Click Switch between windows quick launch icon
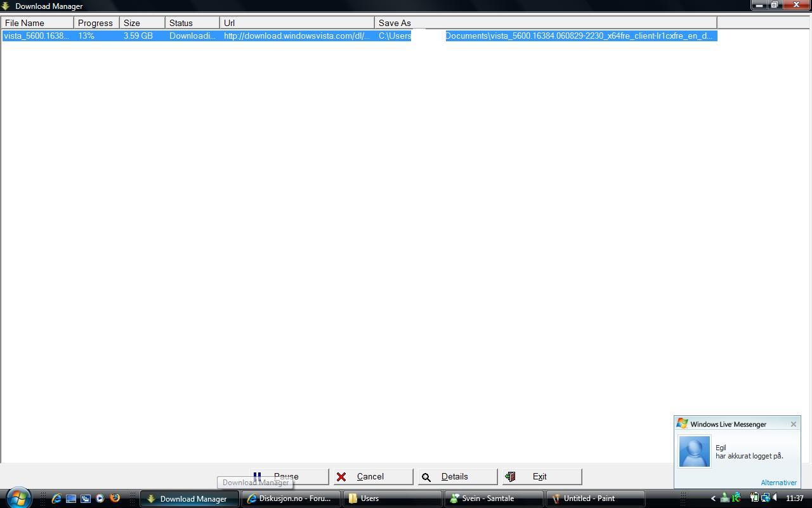Image resolution: width=812 pixels, height=508 pixels. point(86,498)
